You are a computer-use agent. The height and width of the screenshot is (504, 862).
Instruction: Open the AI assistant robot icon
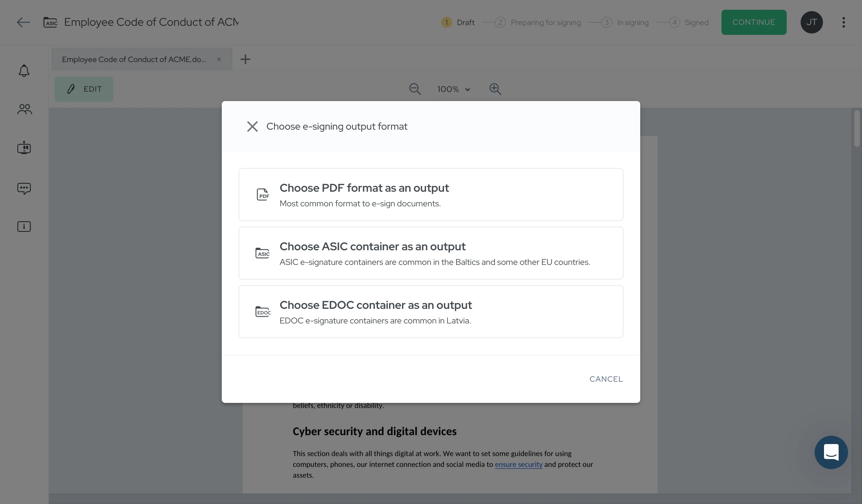tap(24, 148)
